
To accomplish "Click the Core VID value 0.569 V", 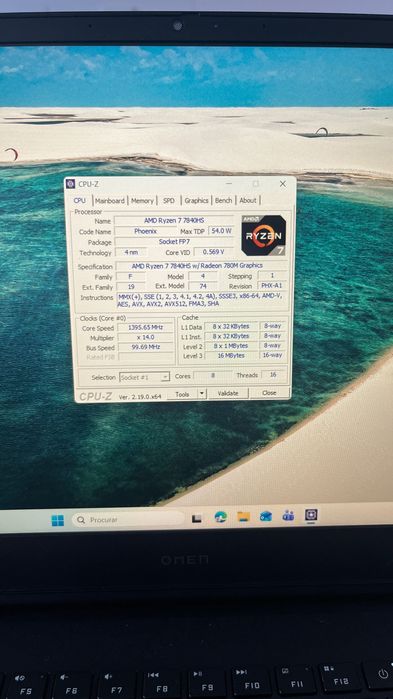I will click(x=214, y=252).
